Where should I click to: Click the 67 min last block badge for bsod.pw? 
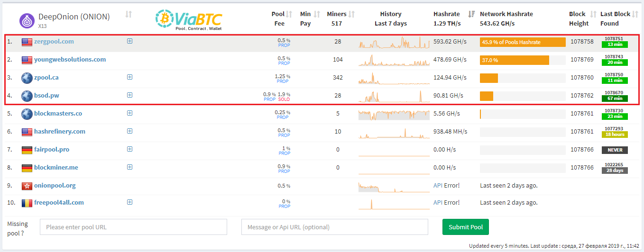point(615,99)
